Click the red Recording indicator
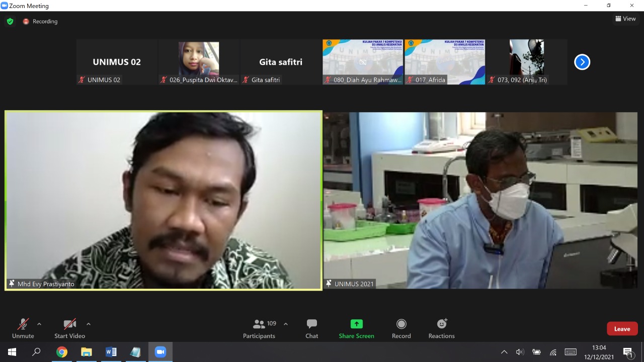The width and height of the screenshot is (644, 362). [40, 22]
